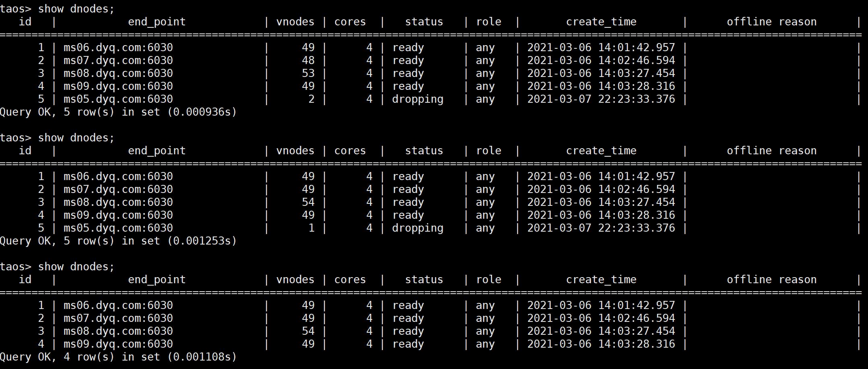Select the ms07.dyq.com:6030 endpoint in first table
The height and width of the screenshot is (369, 868).
tap(117, 60)
